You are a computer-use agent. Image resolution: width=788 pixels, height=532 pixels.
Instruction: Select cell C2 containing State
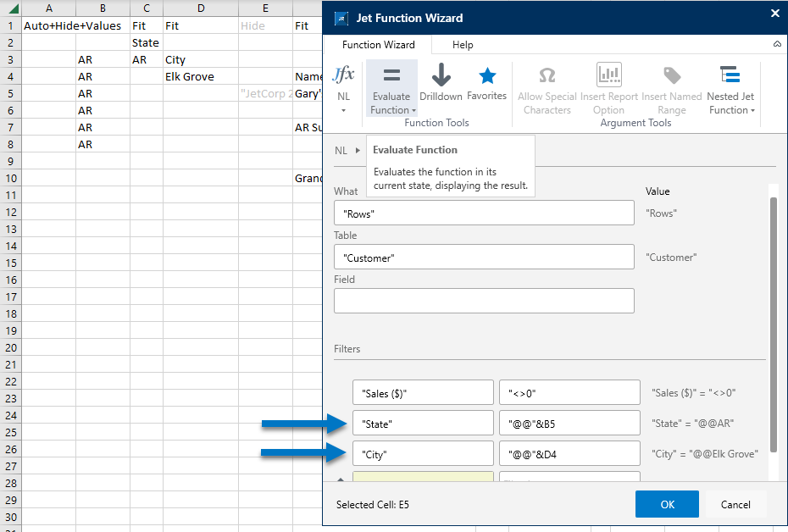147,42
